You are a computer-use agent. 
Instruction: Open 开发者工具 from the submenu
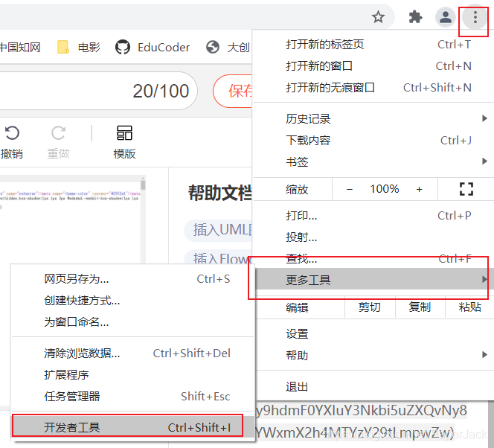pos(132,427)
